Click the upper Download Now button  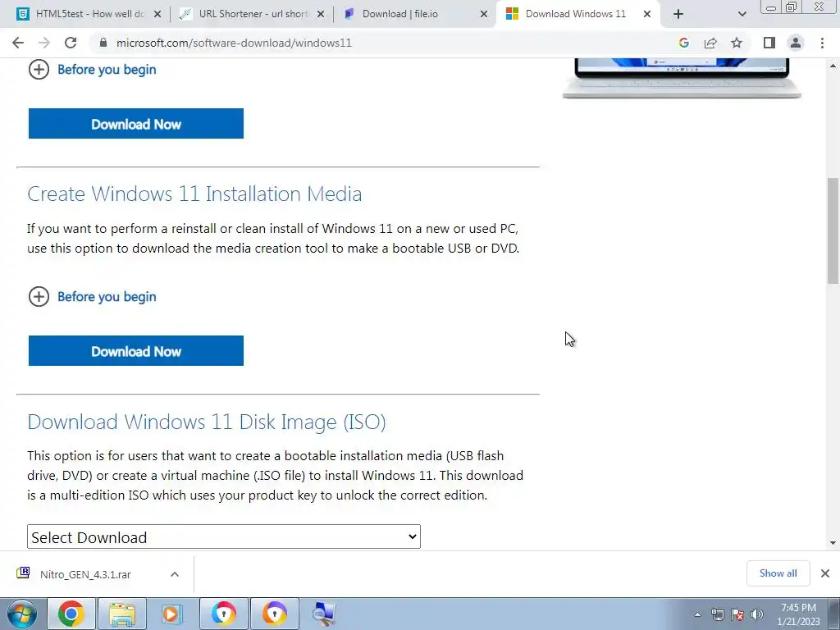click(136, 123)
